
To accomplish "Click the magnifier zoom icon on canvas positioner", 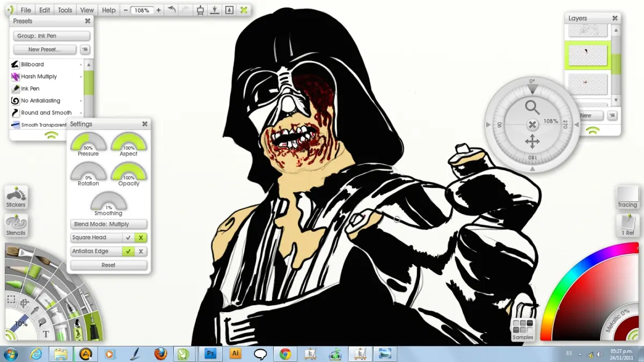I will [x=532, y=107].
